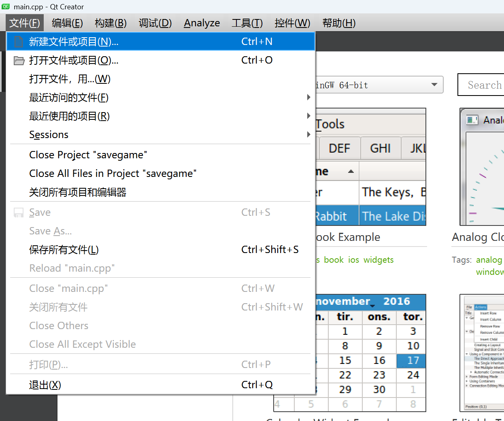This screenshot has width=504, height=421.
Task: Choose Save All Files (L) entry
Action: [x=161, y=250]
